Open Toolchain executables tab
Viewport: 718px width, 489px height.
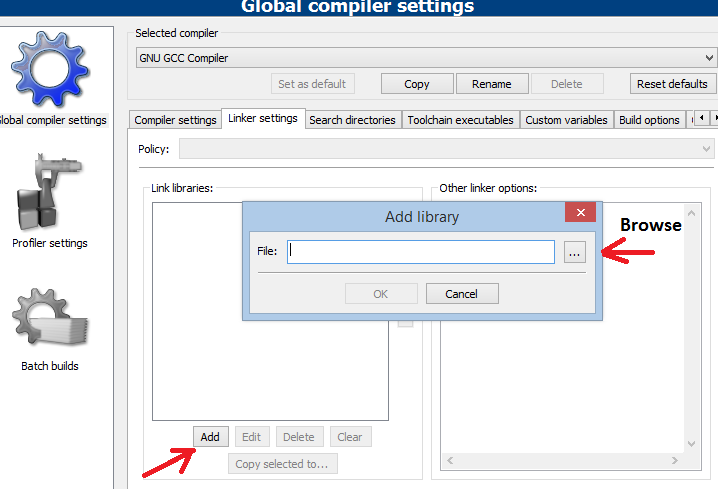[460, 120]
